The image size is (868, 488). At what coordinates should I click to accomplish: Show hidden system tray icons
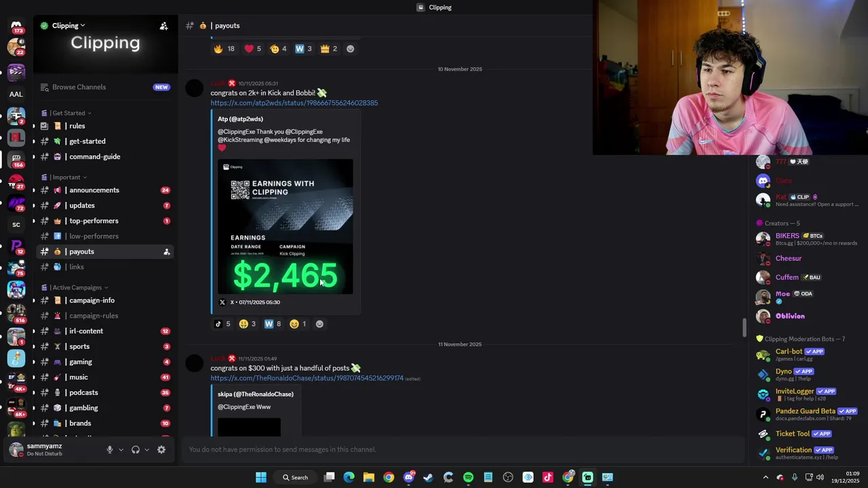tap(766, 477)
